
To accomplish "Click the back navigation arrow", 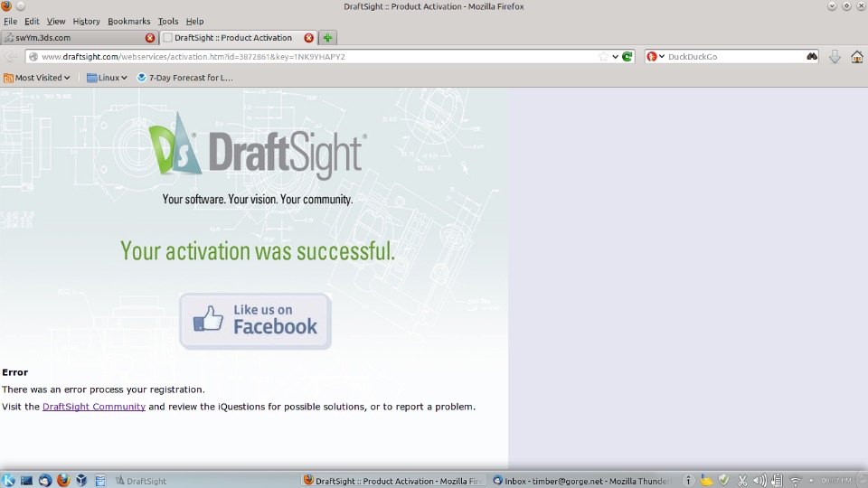I will coord(11,56).
